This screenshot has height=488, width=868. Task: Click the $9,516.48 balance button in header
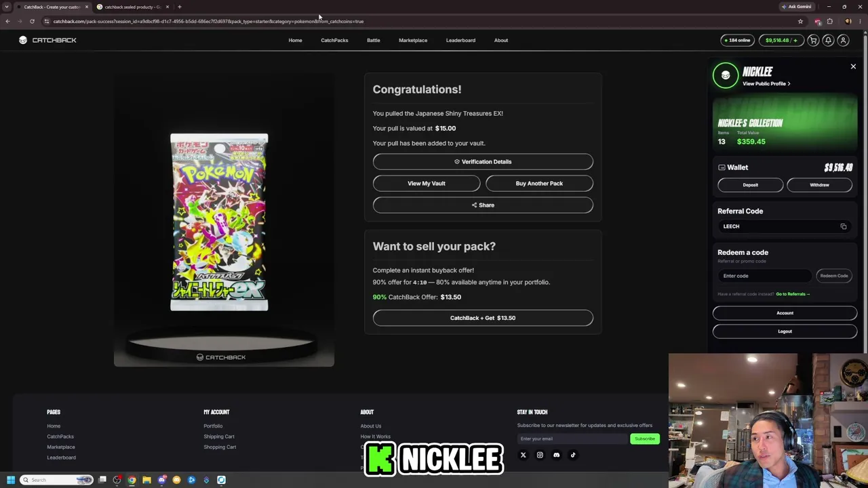[x=781, y=40]
